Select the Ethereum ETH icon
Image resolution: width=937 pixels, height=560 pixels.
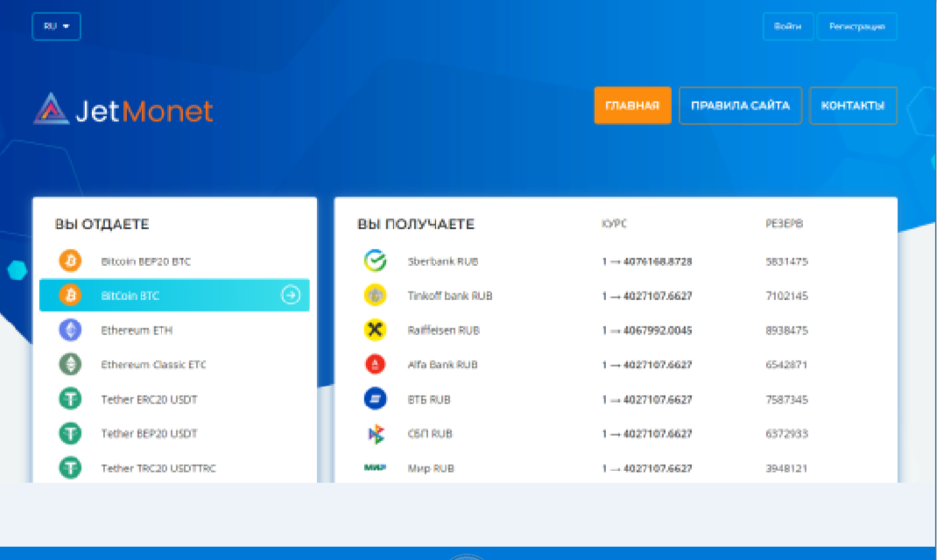point(70,330)
